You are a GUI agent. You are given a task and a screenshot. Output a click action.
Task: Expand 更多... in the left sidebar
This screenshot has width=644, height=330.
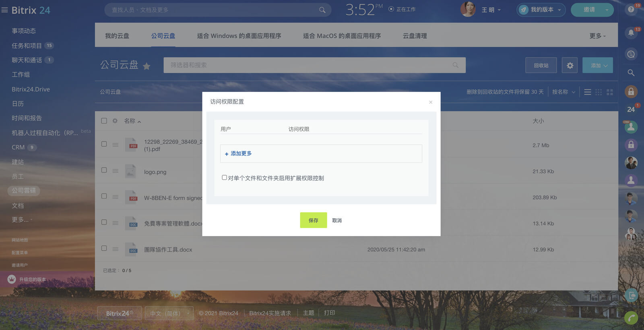[x=22, y=220]
